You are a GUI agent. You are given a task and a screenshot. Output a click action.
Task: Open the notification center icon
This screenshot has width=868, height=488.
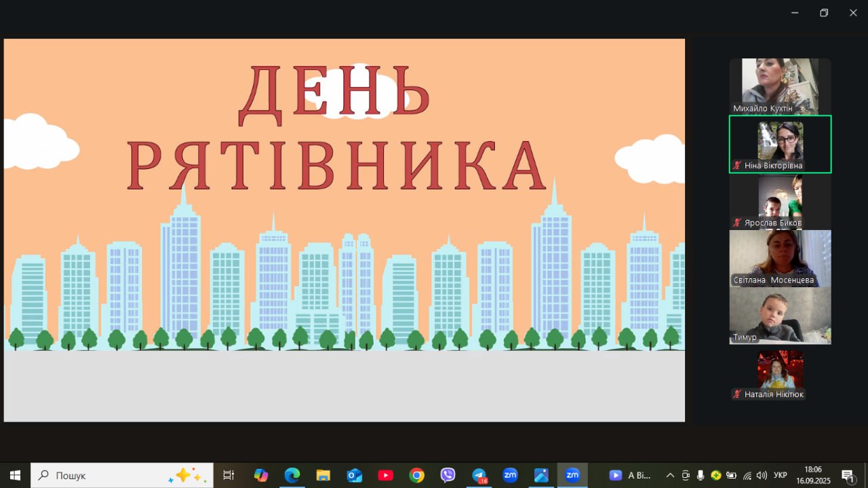[x=848, y=475]
